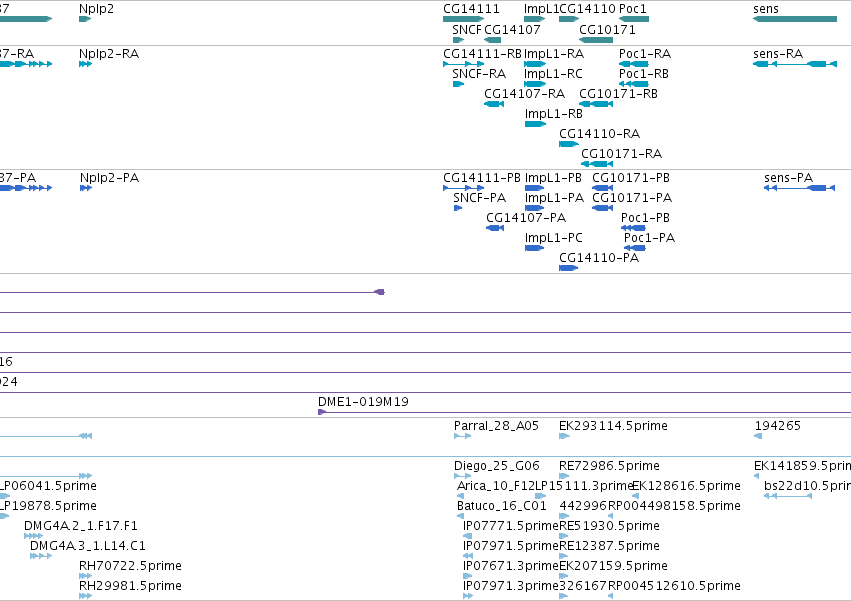This screenshot has height=601, width=851.
Task: Click the arrow glyph below bs22d10.5prim label
Action: pyautogui.click(x=788, y=496)
